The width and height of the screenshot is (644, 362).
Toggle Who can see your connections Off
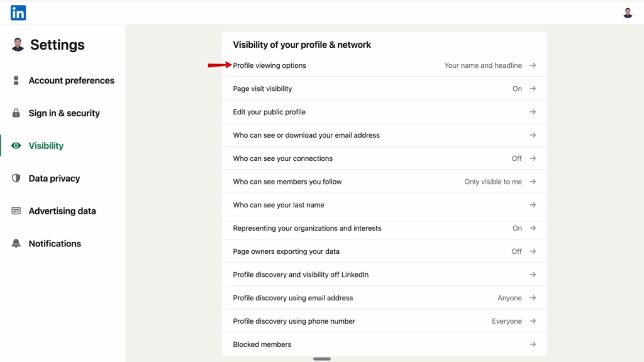[516, 158]
